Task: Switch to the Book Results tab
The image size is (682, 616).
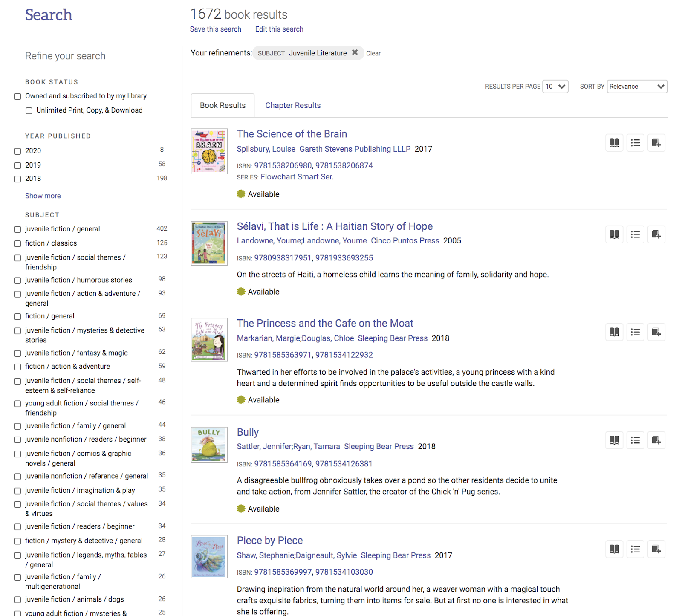Action: (223, 105)
